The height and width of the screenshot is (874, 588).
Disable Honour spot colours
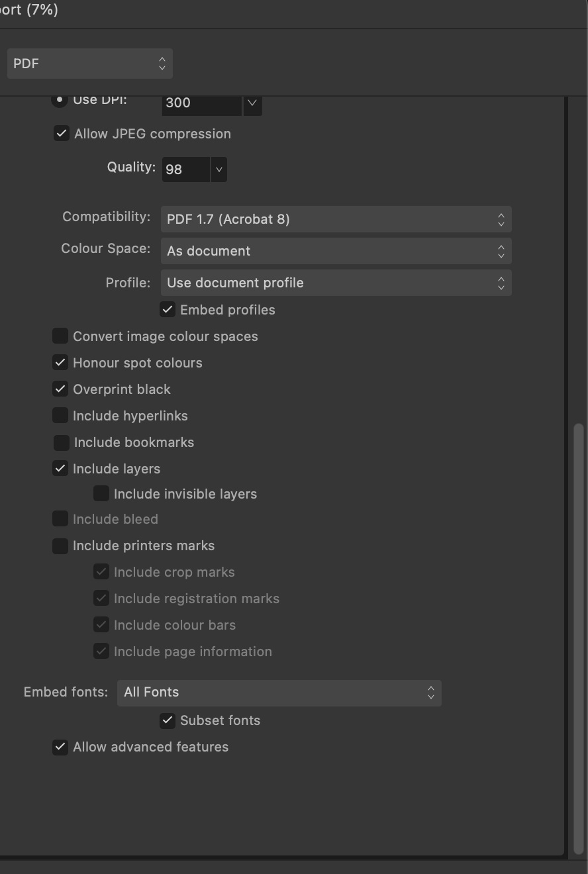[60, 362]
